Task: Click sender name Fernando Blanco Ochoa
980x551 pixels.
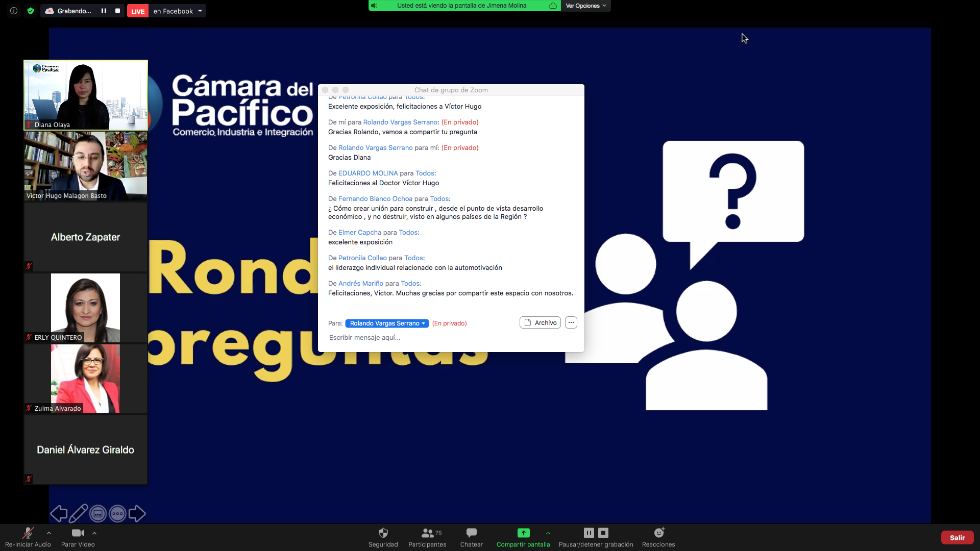Action: pos(375,198)
